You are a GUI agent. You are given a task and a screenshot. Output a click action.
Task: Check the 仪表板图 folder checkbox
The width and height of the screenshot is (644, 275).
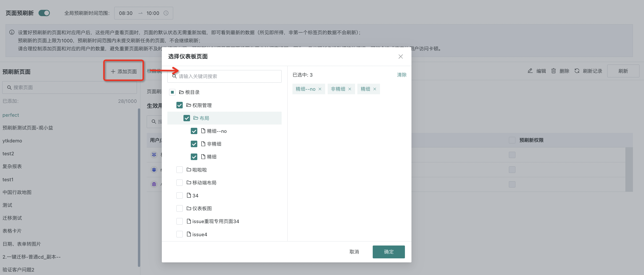pos(179,208)
